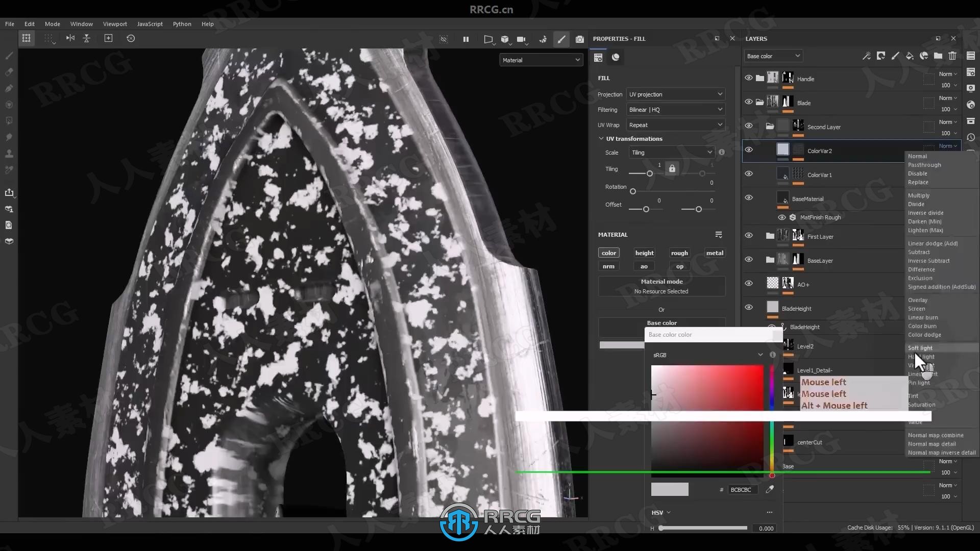Toggle the nrm channel button
980x551 pixels.
608,266
